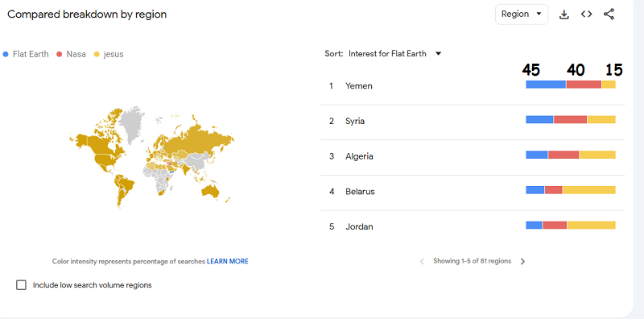This screenshot has width=644, height=319.
Task: Enable Include low search volume regions
Action: (x=21, y=285)
